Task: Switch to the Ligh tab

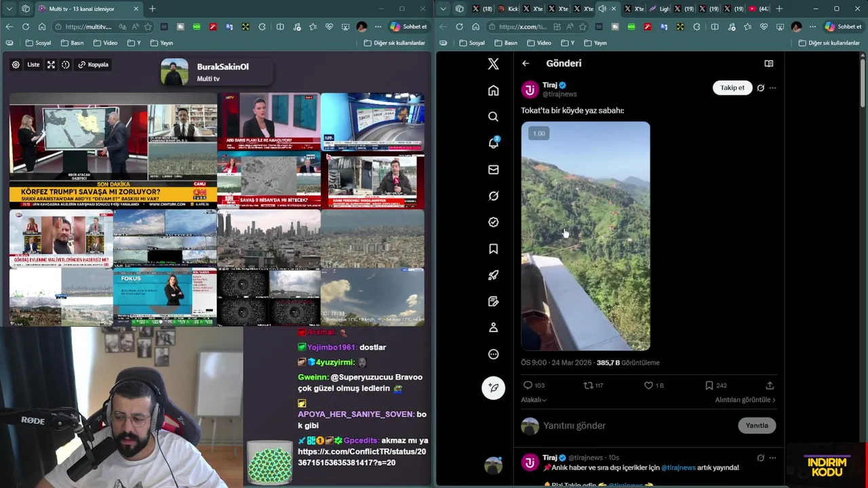Action: click(659, 9)
